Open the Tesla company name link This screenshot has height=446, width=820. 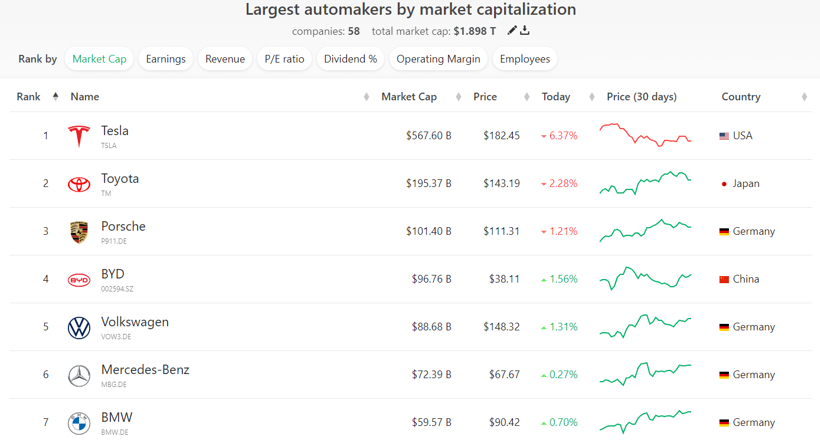pos(115,131)
